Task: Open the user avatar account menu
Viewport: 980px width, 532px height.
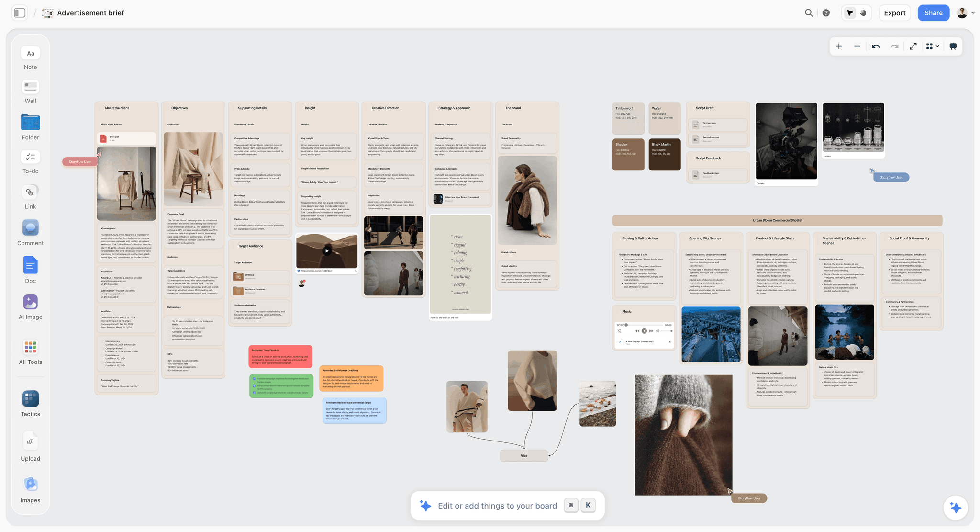Action: click(965, 13)
